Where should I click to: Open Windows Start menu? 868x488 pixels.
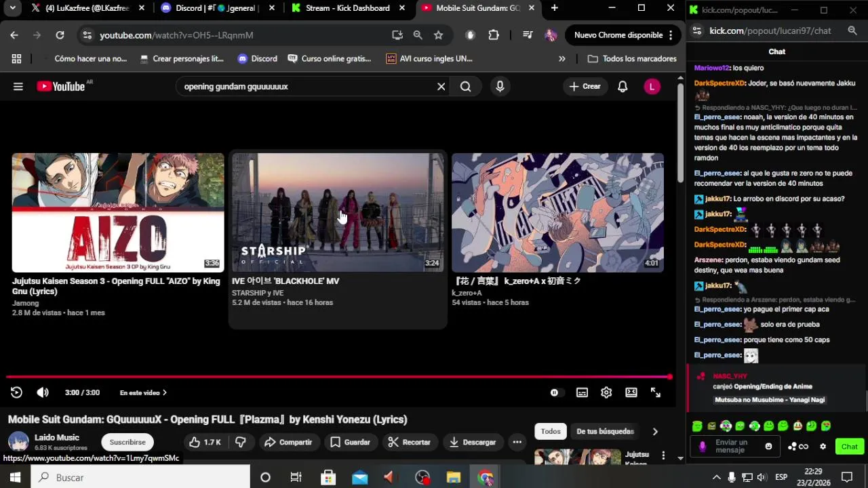(15, 478)
